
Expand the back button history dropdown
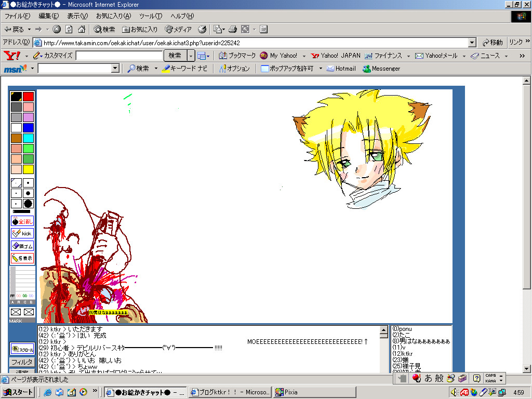29,30
